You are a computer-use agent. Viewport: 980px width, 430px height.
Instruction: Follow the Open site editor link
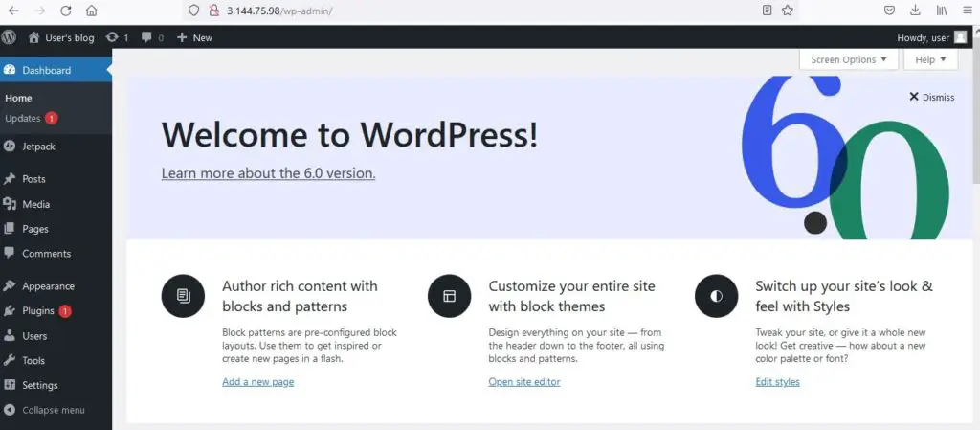pyautogui.click(x=524, y=382)
